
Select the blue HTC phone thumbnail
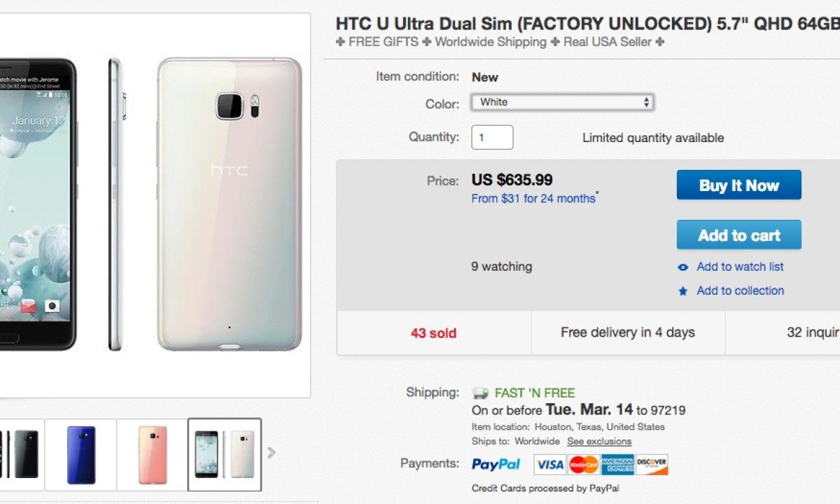(80, 454)
